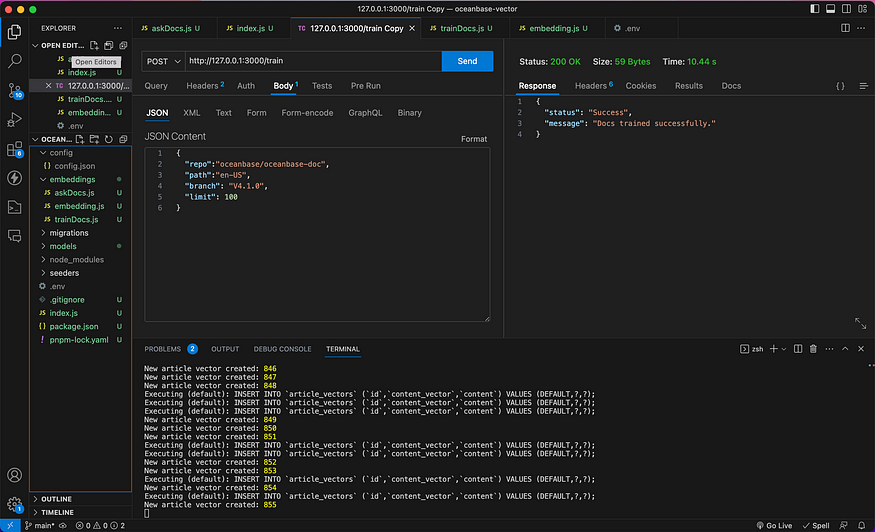
Task: Click Format above JSON content
Action: (474, 139)
